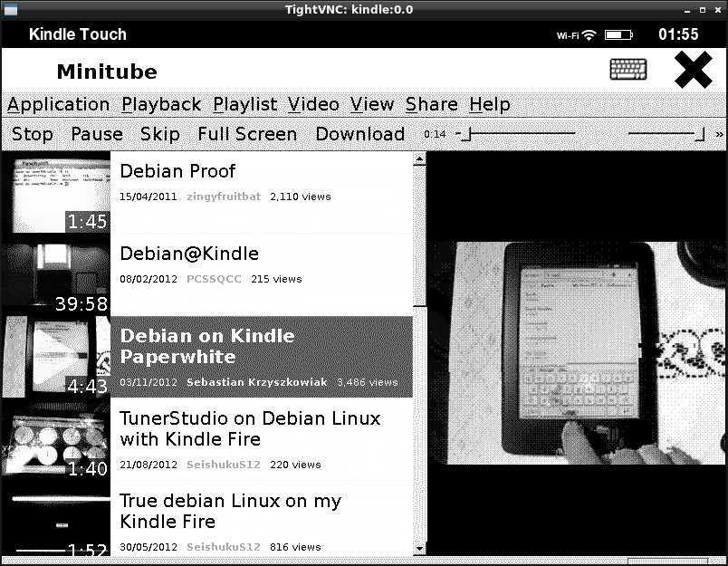Click the Kindle Touch title label
728x566 pixels.
[78, 34]
